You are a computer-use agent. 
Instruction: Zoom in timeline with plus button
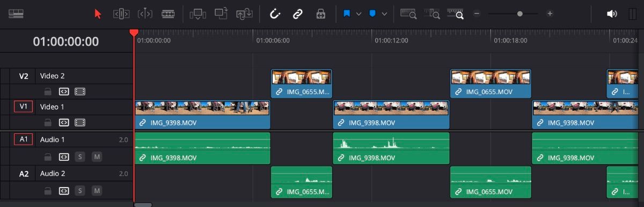(550, 14)
